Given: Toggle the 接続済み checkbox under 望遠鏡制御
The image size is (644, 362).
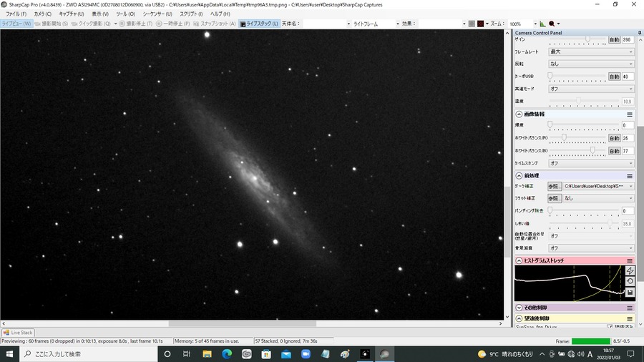Looking at the screenshot, I should click(610, 327).
